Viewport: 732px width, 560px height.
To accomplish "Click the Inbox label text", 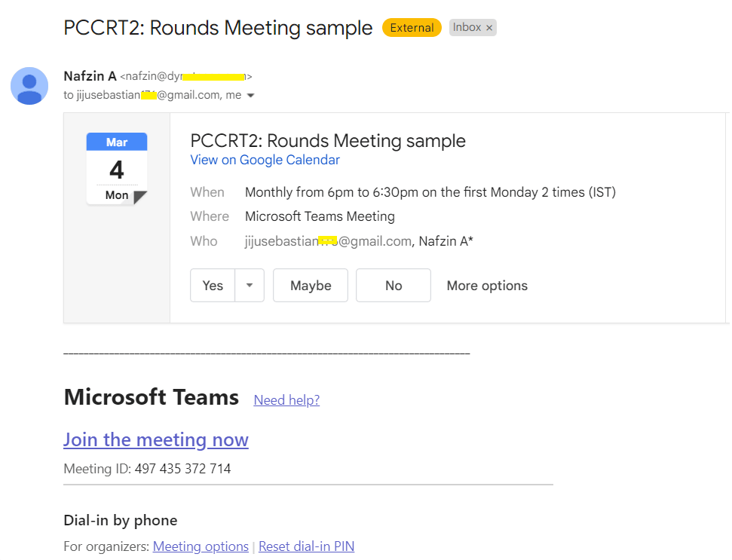I will [467, 27].
